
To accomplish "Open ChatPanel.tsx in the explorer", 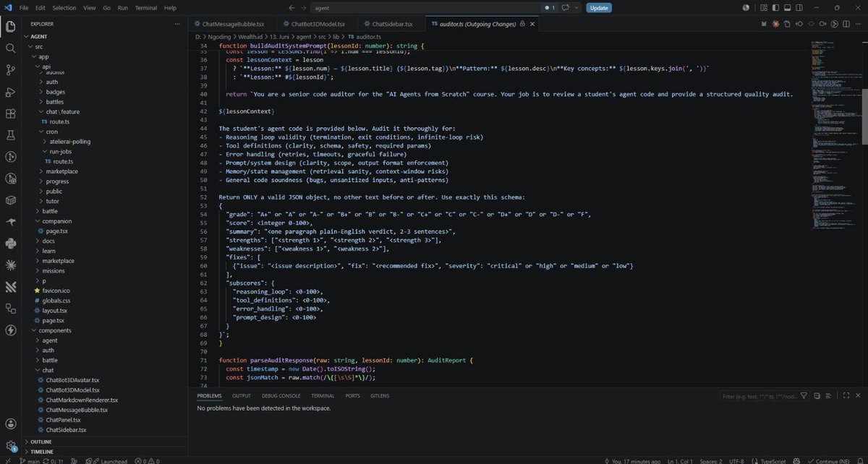I will pyautogui.click(x=64, y=419).
